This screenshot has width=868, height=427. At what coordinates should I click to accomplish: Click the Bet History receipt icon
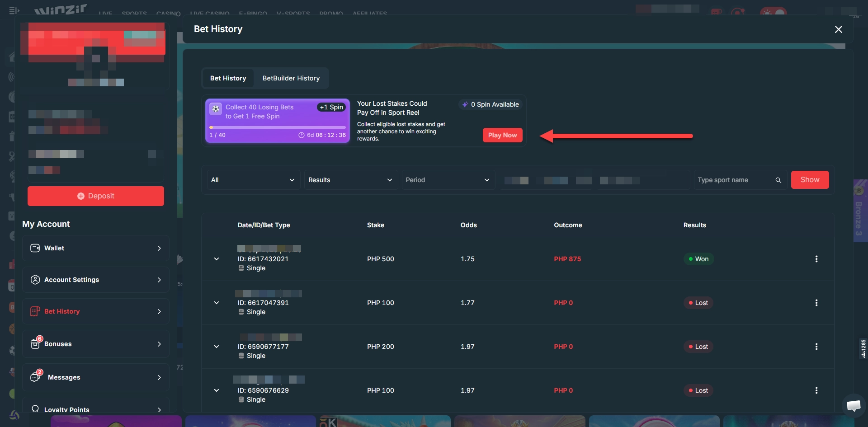coord(35,311)
